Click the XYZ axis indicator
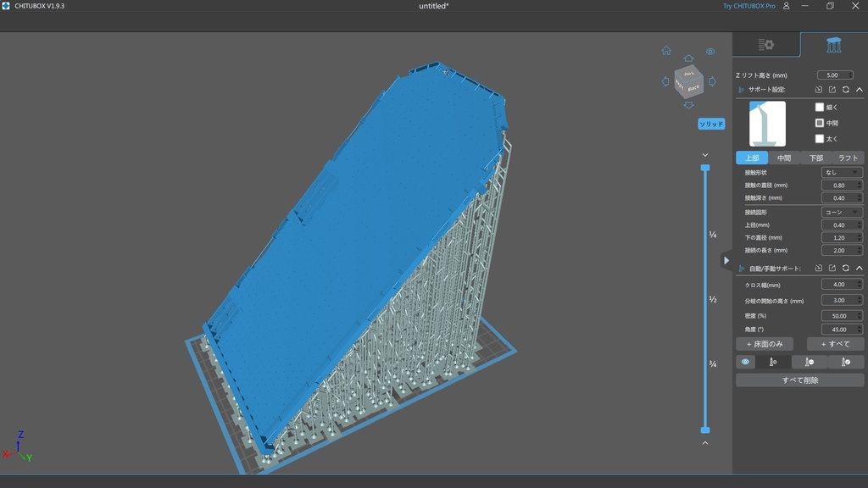The width and height of the screenshot is (868, 488). coord(18,447)
